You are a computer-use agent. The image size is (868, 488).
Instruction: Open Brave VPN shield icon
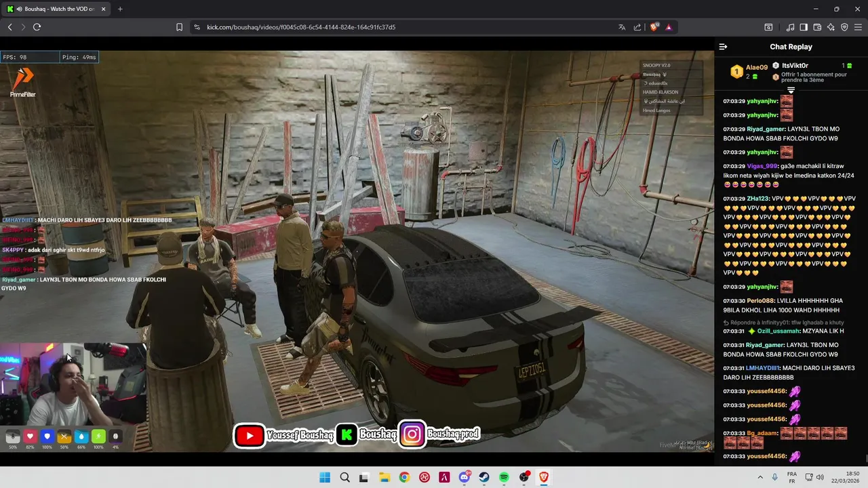(x=844, y=27)
